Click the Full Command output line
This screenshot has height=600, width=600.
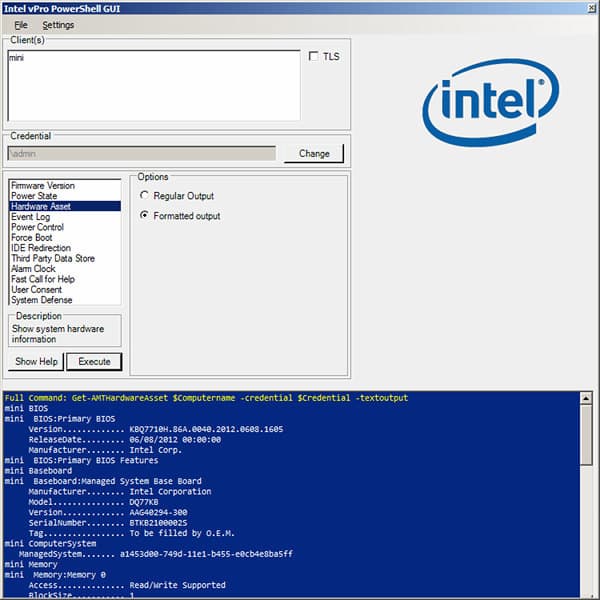coord(206,398)
